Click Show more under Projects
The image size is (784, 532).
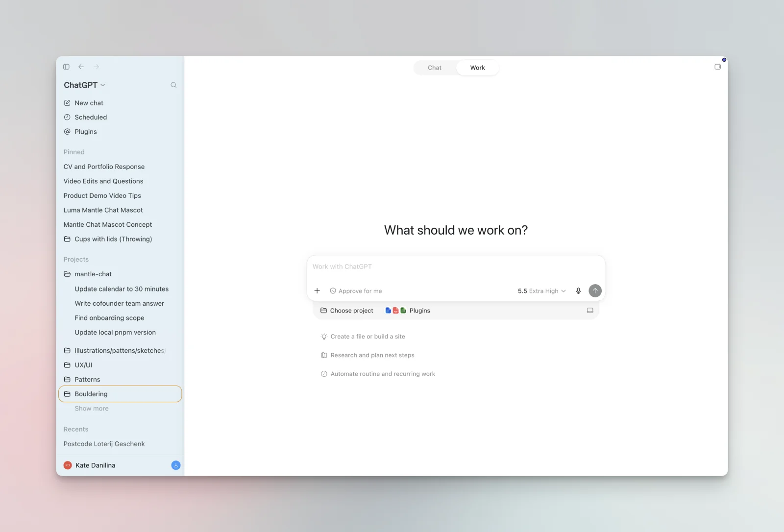pyautogui.click(x=92, y=409)
